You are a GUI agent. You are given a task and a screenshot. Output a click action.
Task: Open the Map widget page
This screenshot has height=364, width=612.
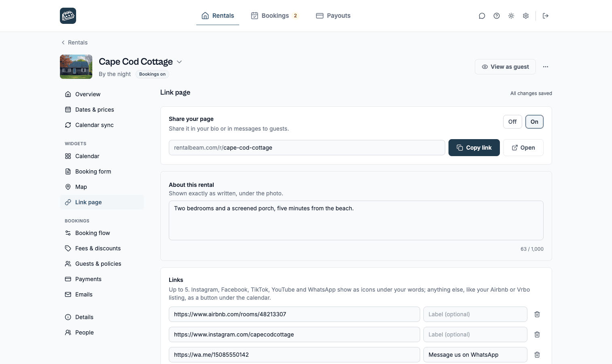(102, 187)
